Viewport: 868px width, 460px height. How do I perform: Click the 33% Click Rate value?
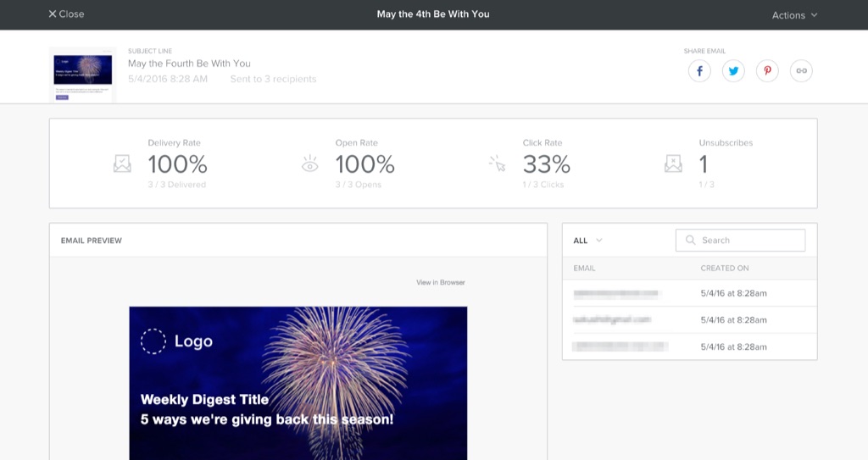[x=547, y=164]
